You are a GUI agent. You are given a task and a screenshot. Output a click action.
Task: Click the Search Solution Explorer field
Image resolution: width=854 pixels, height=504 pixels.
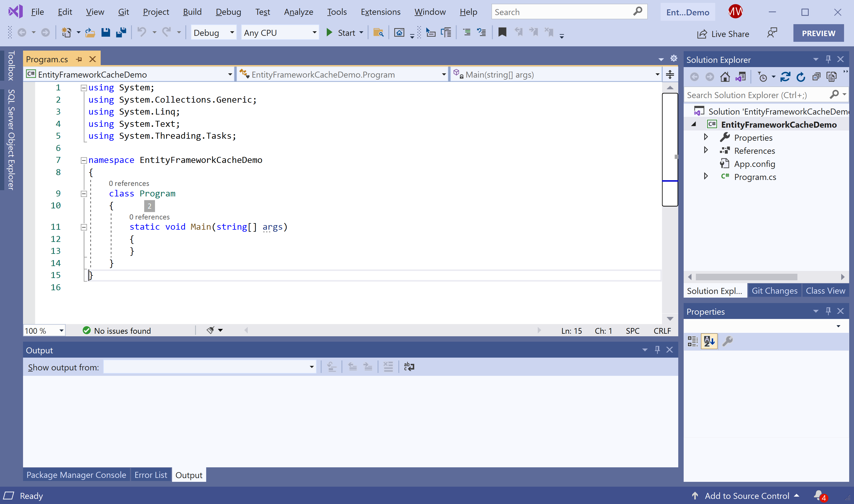click(x=754, y=95)
